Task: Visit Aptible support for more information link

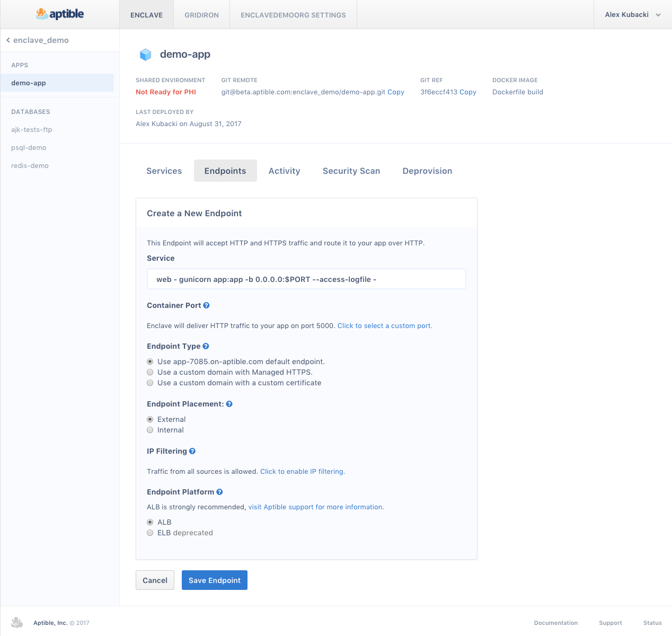Action: 316,507
